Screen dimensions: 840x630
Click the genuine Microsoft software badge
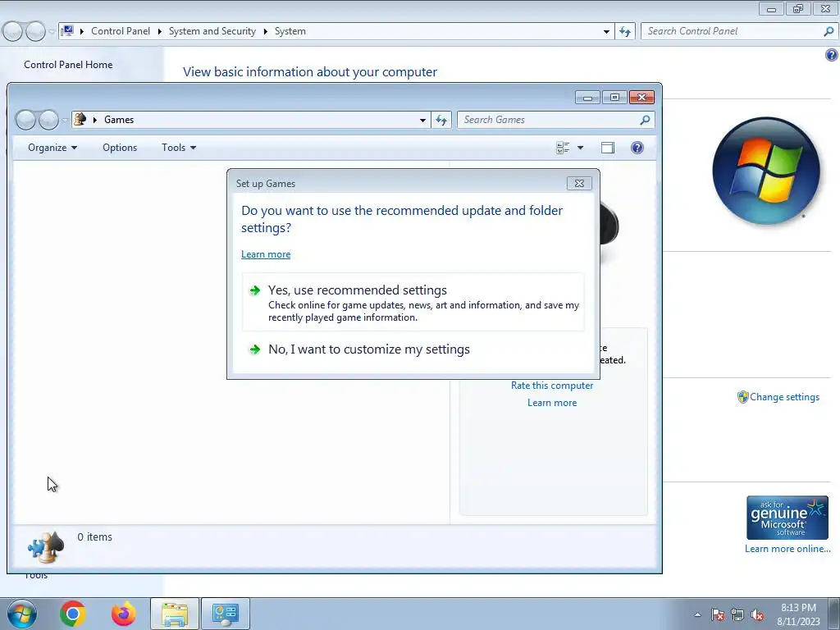(x=787, y=518)
